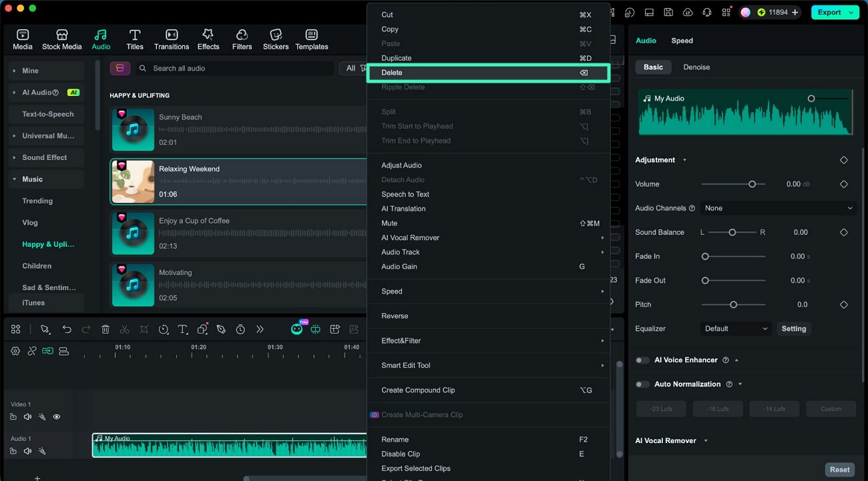Screen dimensions: 868x481
Task: Open the Transitions section
Action: click(x=172, y=39)
